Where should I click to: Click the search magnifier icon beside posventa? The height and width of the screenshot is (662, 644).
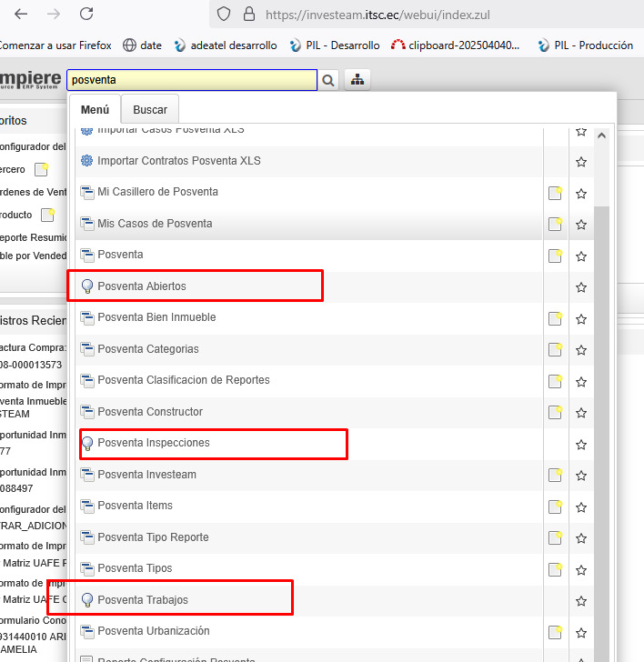(328, 80)
